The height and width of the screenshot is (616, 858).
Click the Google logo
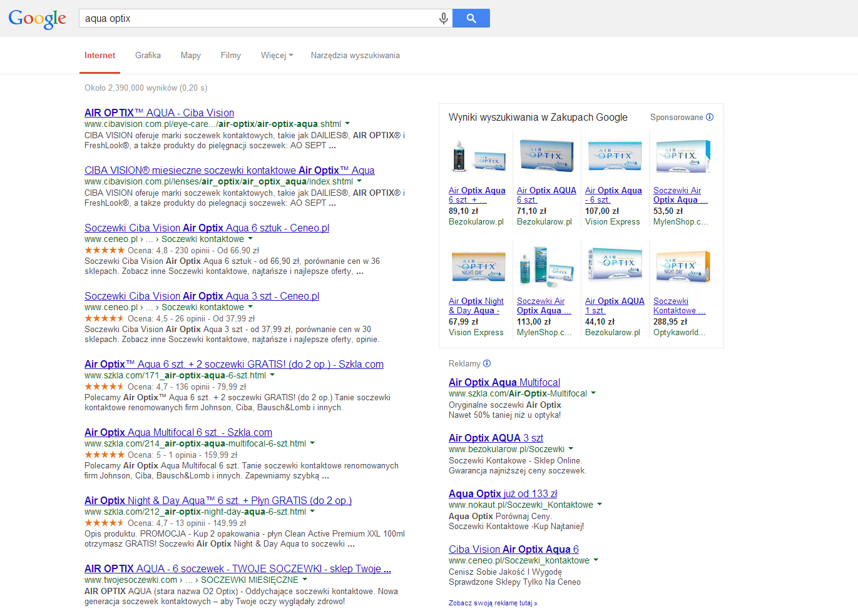pos(38,19)
